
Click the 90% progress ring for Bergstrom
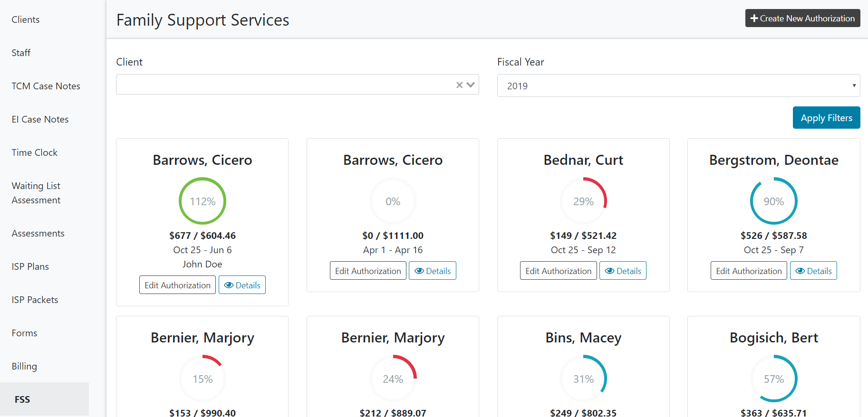(x=773, y=201)
